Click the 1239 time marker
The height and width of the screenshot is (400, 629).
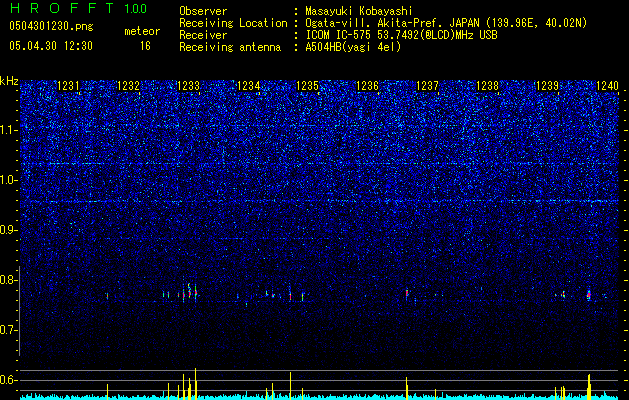tap(547, 86)
